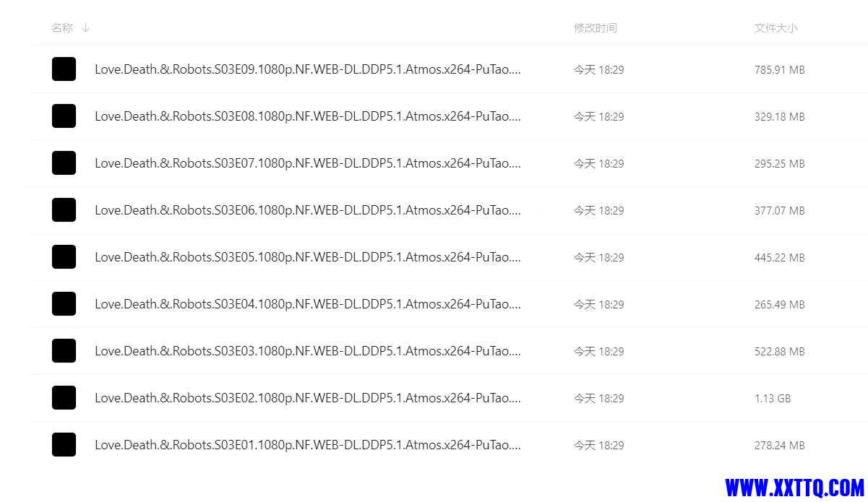The height and width of the screenshot is (502, 868).
Task: Click the 今天 18:29 time for S03E03
Action: pos(598,352)
